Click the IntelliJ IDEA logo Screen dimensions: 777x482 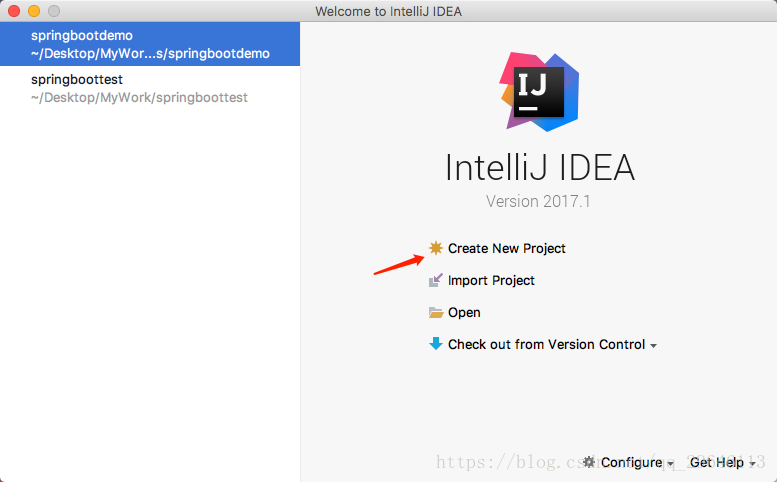(540, 92)
